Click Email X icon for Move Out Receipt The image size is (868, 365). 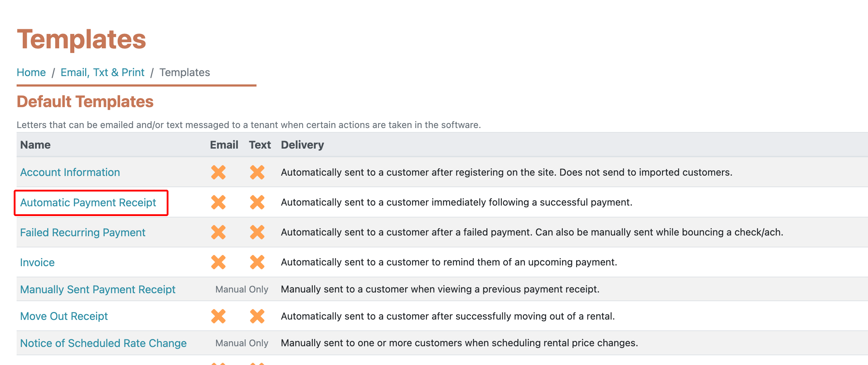click(x=219, y=316)
